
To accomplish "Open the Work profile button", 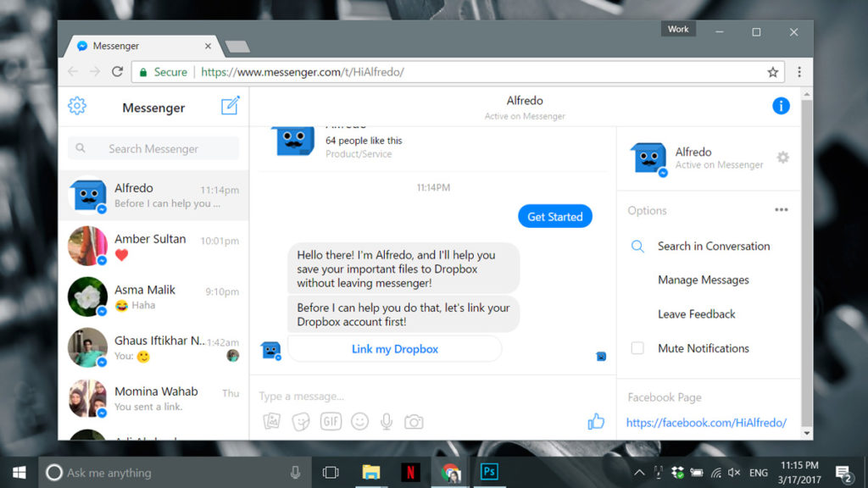I will click(x=678, y=30).
